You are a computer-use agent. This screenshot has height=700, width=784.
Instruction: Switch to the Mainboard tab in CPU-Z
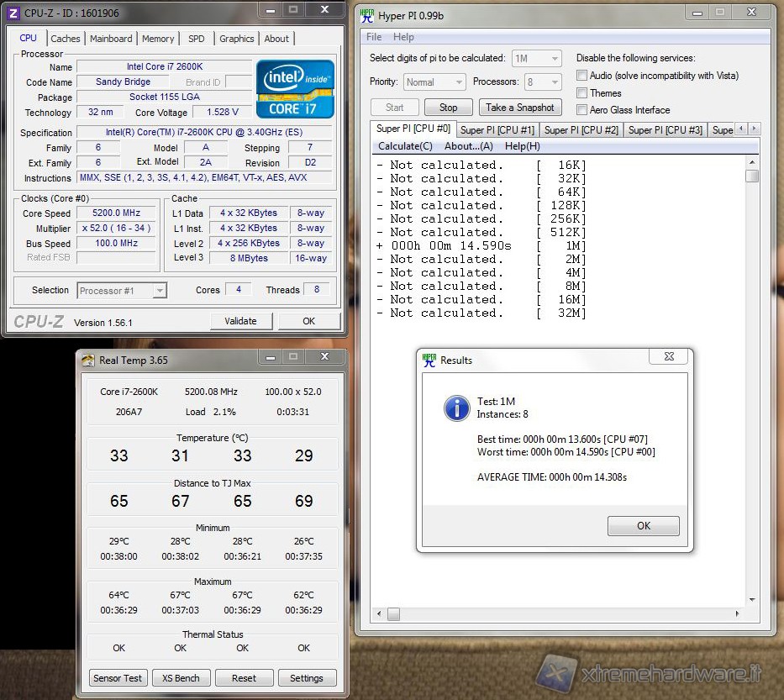[111, 39]
